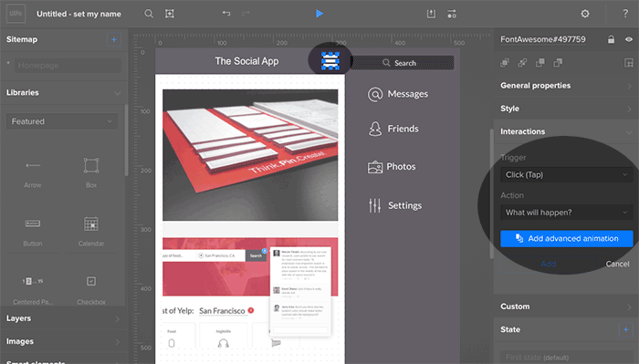Click the fit-to-screen frame icon
639x364 pixels.
coord(170,14)
